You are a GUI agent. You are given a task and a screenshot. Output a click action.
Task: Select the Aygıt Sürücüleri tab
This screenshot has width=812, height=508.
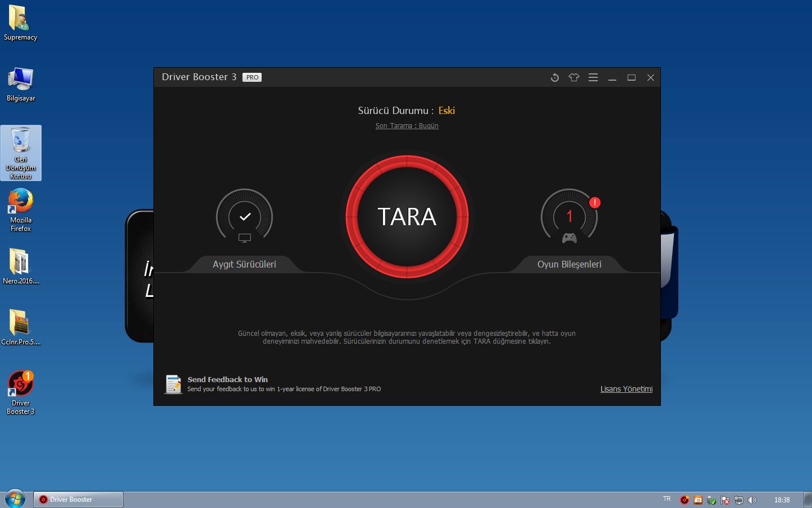(x=245, y=264)
